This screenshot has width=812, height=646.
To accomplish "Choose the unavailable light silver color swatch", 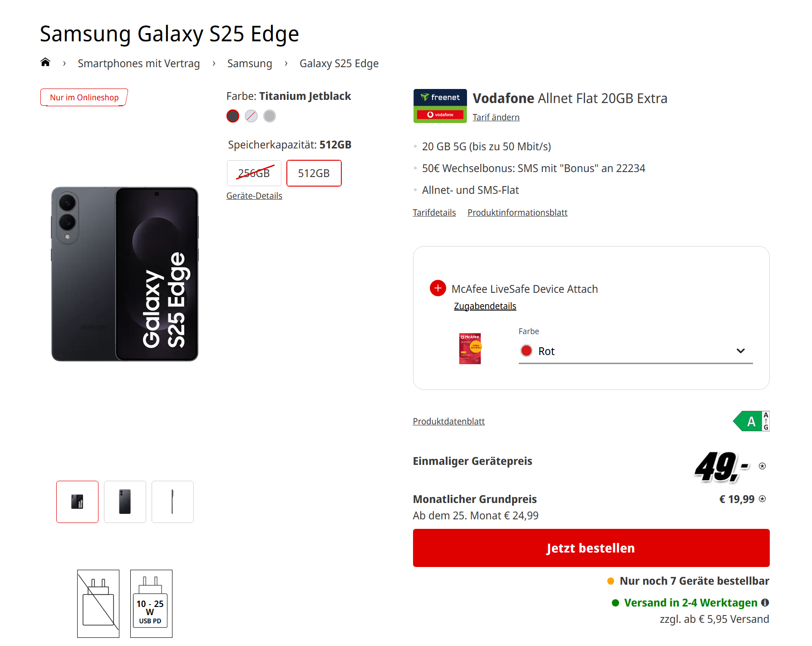I will (251, 116).
